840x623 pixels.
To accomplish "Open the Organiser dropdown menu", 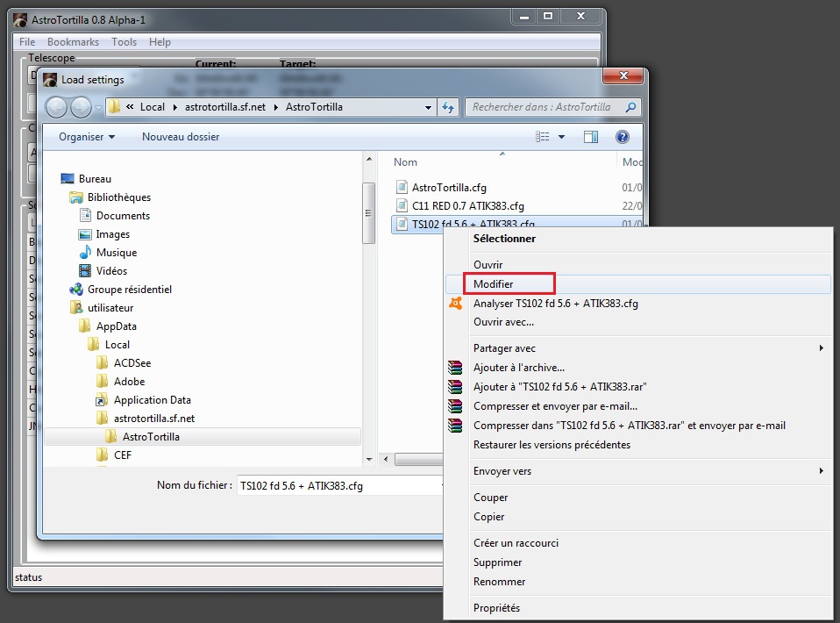I will (x=87, y=137).
